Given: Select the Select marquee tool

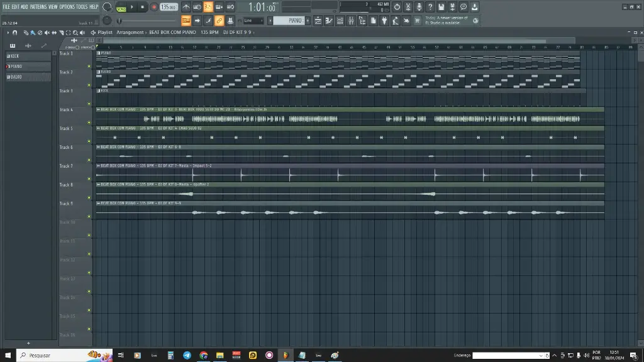Looking at the screenshot, I should [x=68, y=33].
